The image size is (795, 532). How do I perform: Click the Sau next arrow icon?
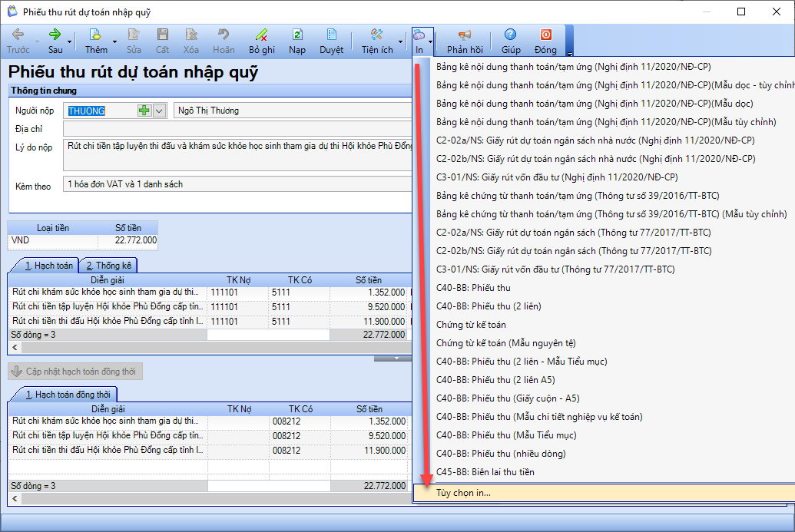(55, 35)
